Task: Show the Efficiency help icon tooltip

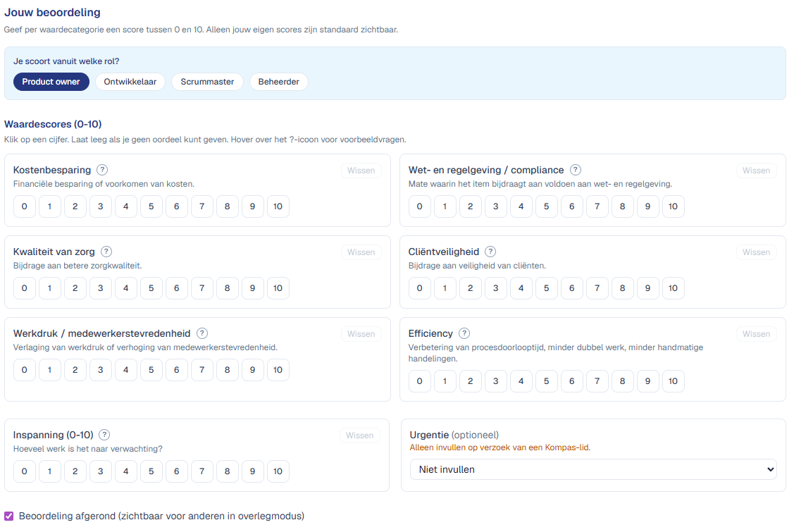Action: [x=464, y=333]
